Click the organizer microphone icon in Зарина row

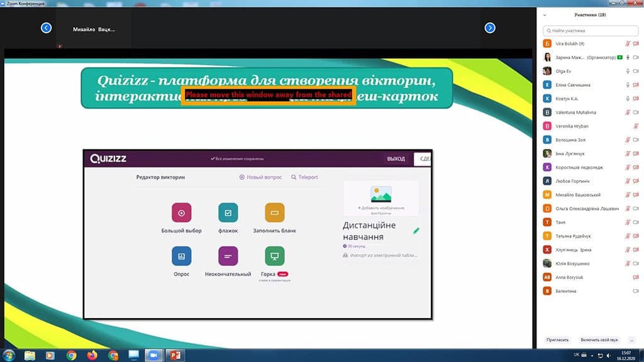click(628, 57)
